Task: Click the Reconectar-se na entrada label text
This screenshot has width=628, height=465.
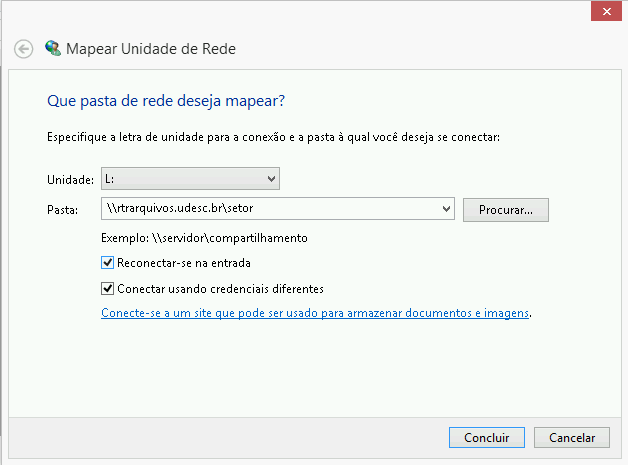Action: click(183, 263)
